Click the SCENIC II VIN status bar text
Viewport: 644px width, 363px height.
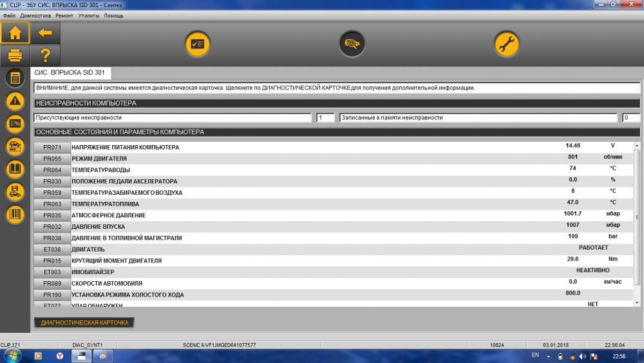pyautogui.click(x=220, y=345)
